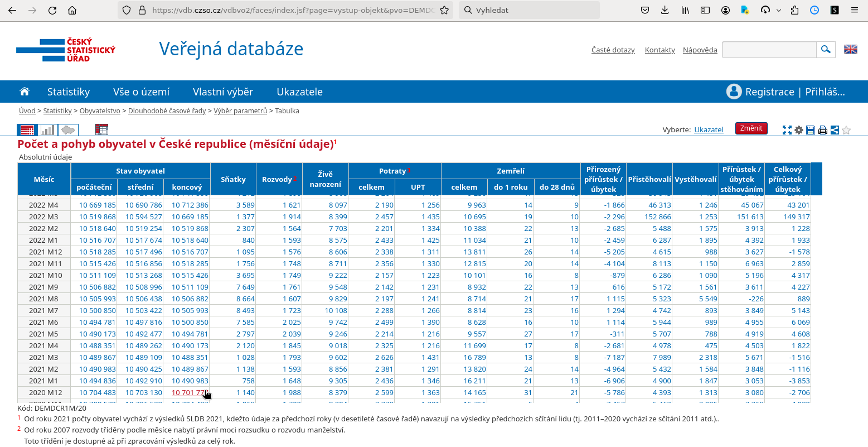Open Firefox account menu

[x=725, y=10]
